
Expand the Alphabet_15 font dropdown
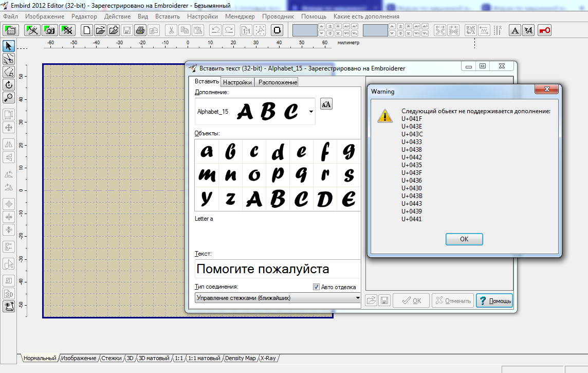(x=311, y=112)
